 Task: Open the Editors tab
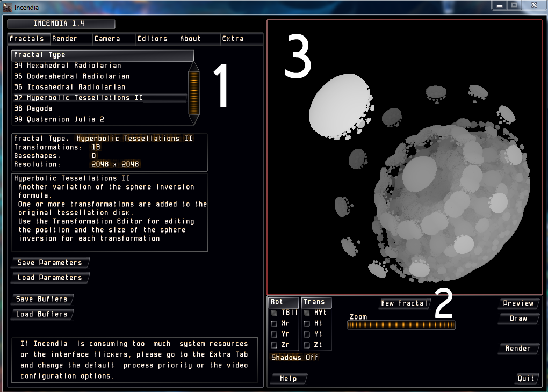tap(156, 39)
